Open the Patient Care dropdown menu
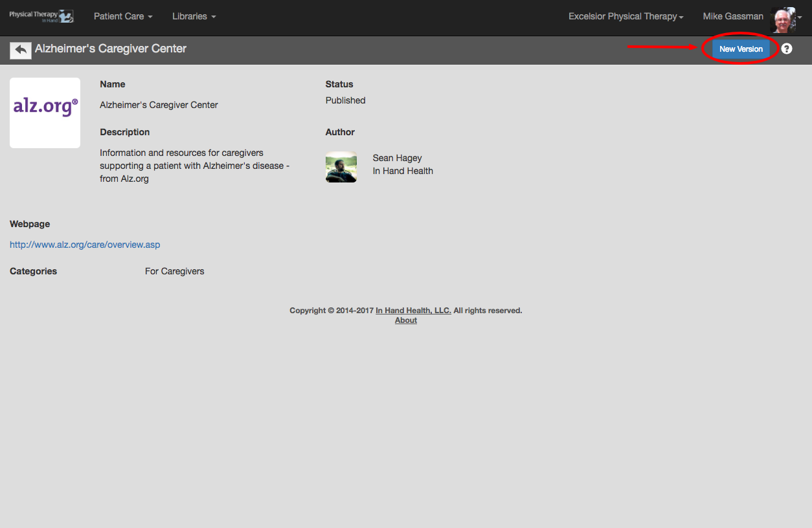The image size is (812, 528). tap(123, 16)
